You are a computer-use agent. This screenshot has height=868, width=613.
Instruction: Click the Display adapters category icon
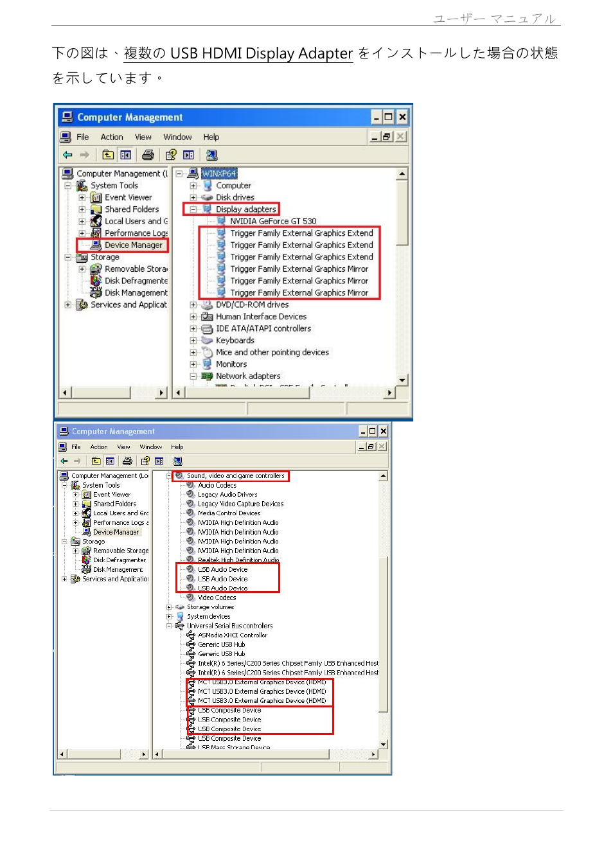coord(207,209)
